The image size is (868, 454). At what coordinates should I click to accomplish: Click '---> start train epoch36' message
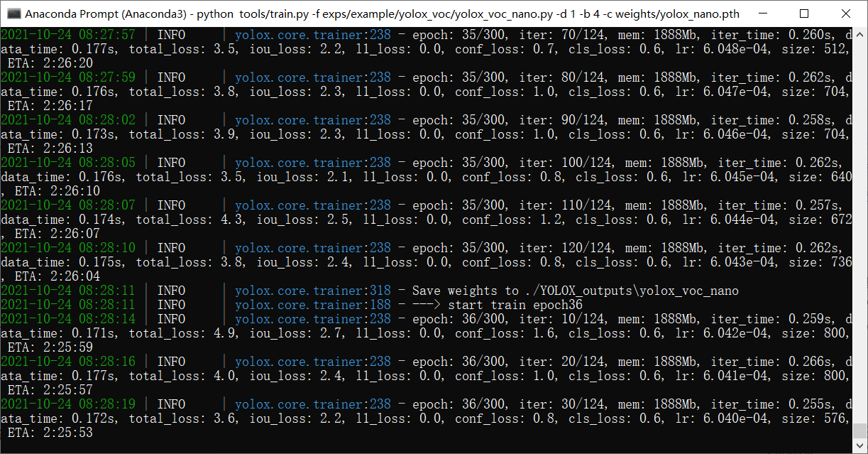(x=498, y=305)
